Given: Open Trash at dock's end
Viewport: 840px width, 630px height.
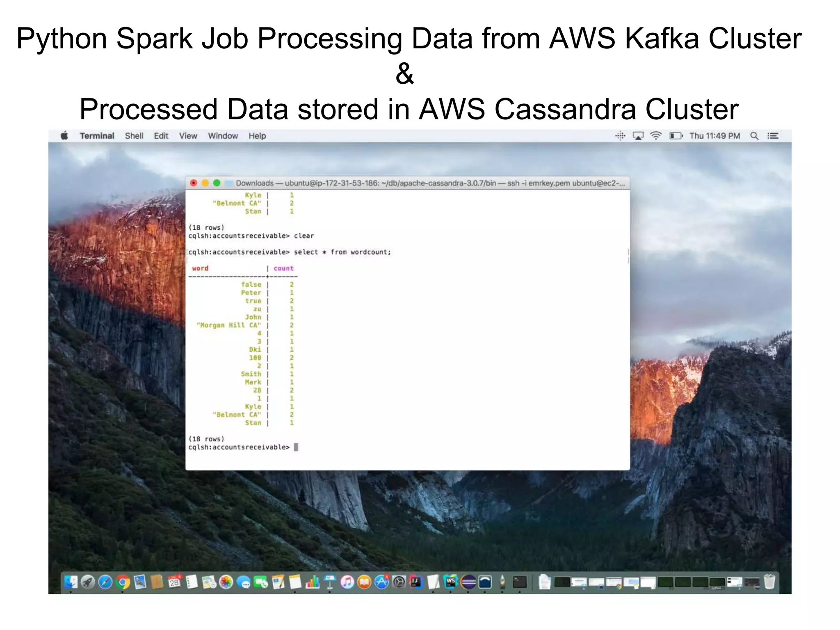Looking at the screenshot, I should tap(769, 582).
